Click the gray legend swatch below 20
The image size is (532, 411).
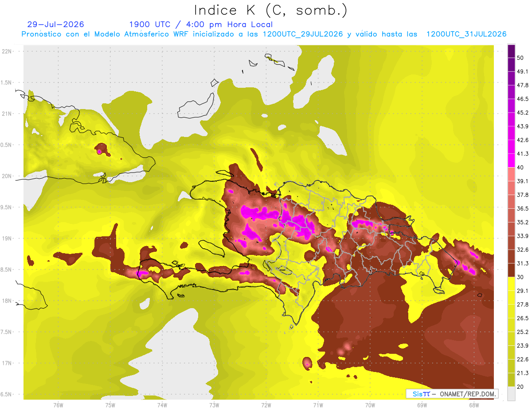point(511,393)
